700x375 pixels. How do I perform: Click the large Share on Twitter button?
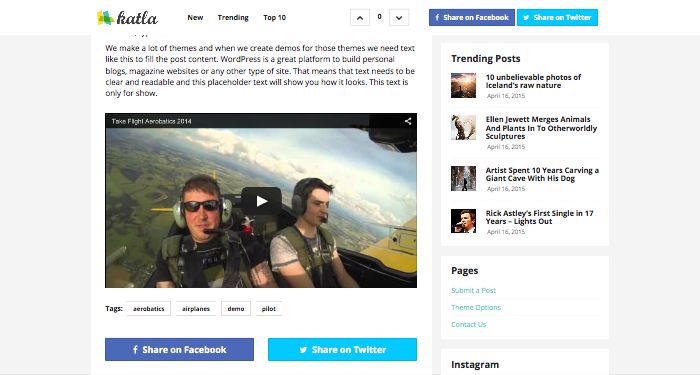coord(342,350)
